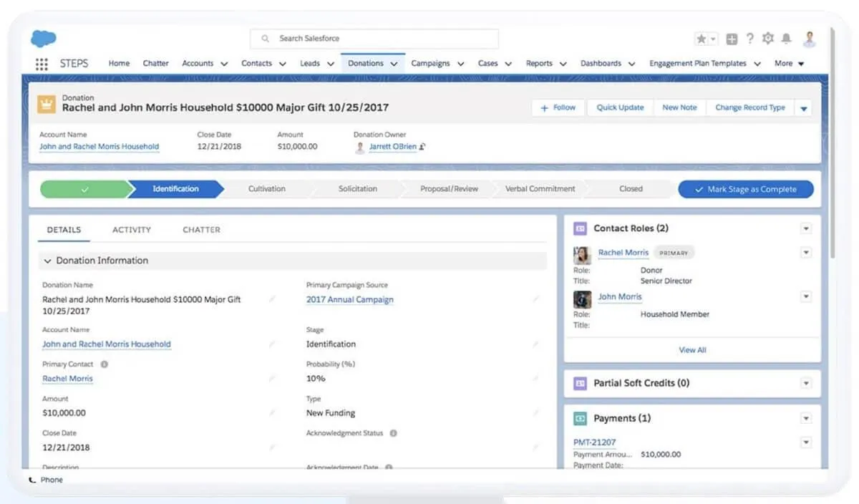
Task: Click the Donation crown record icon
Action: click(47, 104)
